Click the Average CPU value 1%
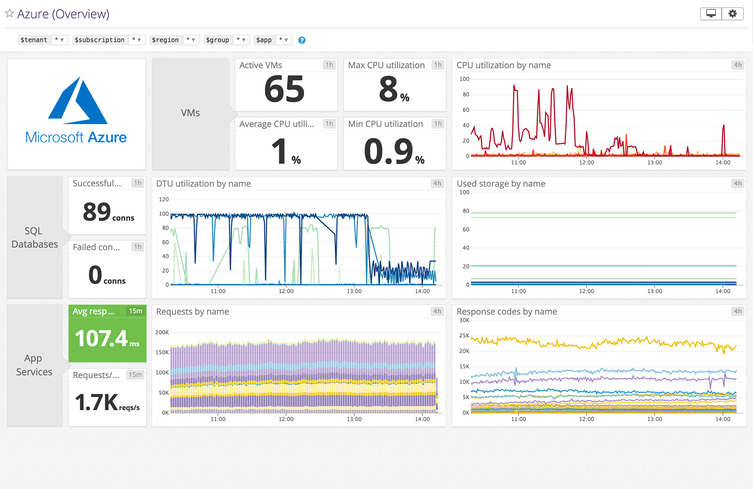Image resolution: width=753 pixels, height=489 pixels. point(286,152)
